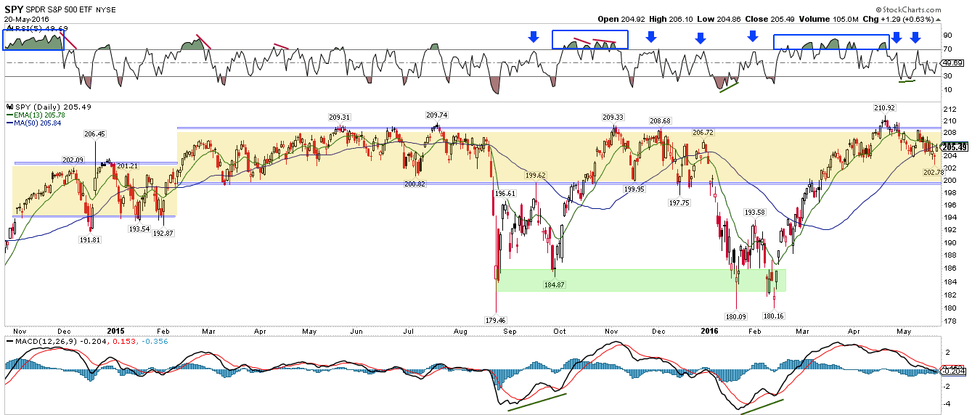
Task: Click the 206.45 price label
Action: click(95, 133)
